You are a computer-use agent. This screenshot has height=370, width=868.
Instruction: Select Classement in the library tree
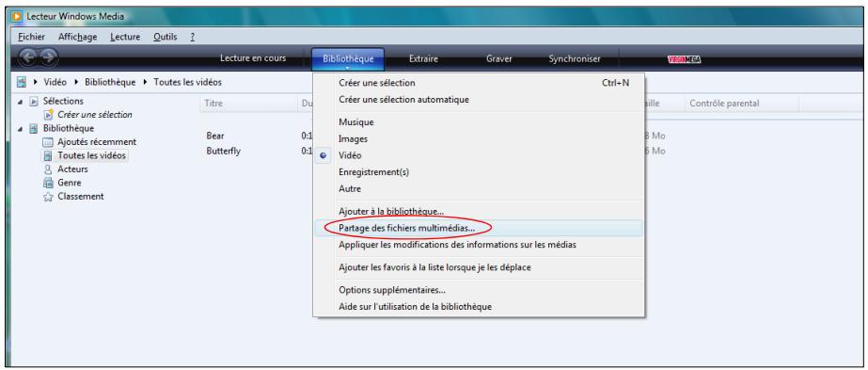81,197
